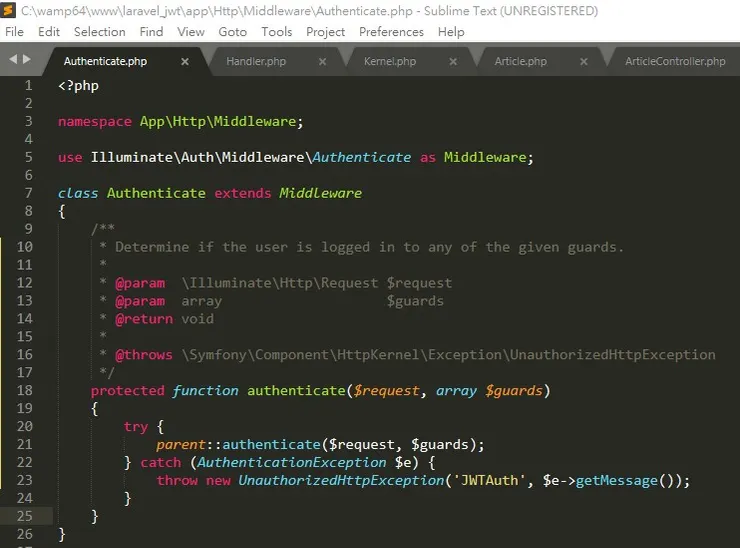The image size is (740, 548).
Task: Click the Sublime Text app icon in title bar
Action: pos(8,9)
